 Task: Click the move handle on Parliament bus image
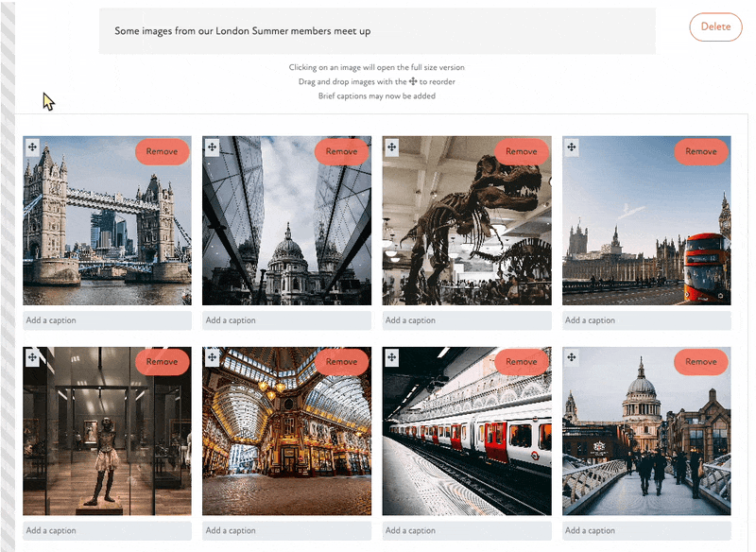(571, 147)
